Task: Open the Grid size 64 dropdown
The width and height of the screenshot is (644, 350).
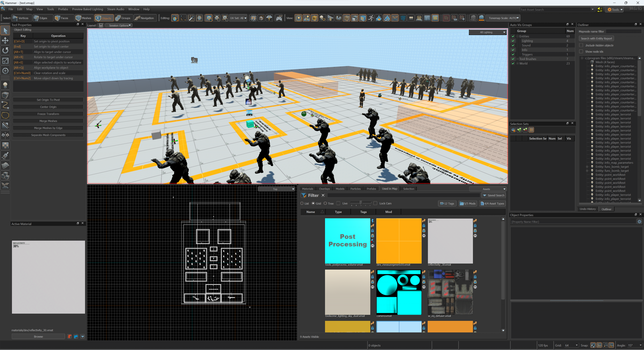Action: [x=571, y=345]
